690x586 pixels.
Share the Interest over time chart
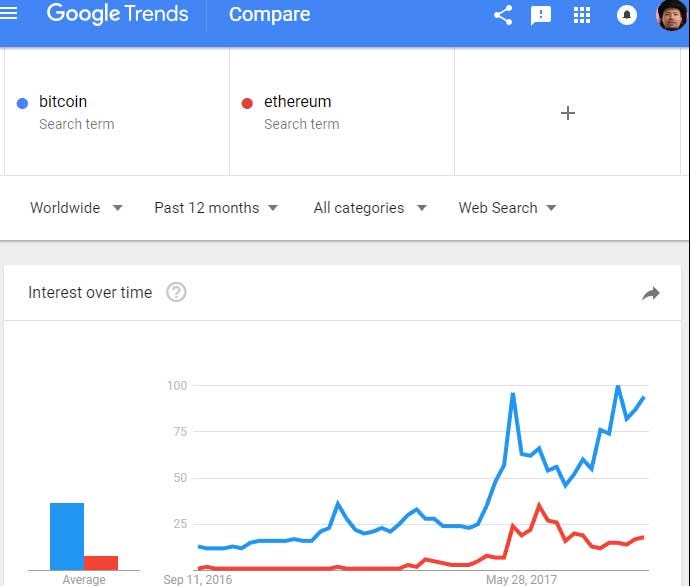651,293
